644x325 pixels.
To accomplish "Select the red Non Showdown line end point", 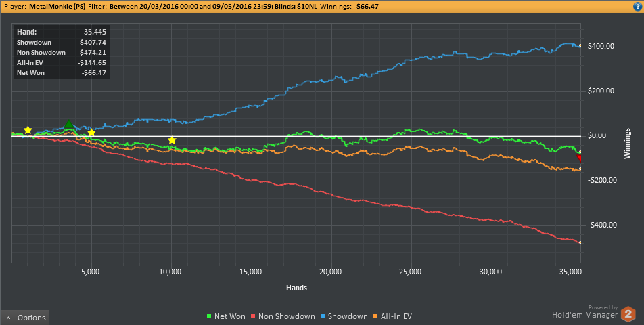I will [x=580, y=242].
